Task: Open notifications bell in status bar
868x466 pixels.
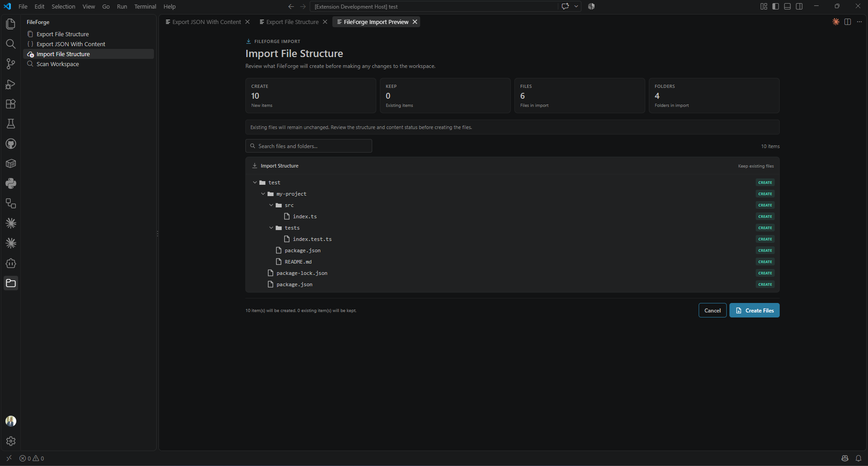Action: click(x=858, y=458)
